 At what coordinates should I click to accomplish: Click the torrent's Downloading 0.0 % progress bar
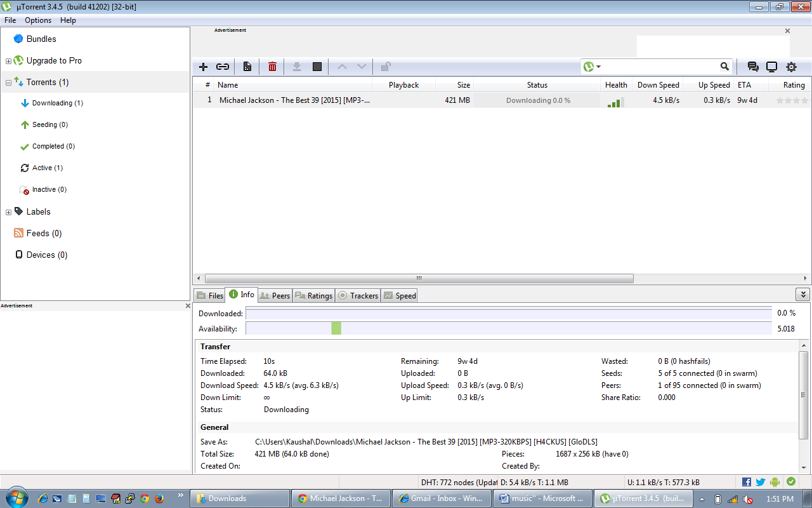[x=537, y=100]
